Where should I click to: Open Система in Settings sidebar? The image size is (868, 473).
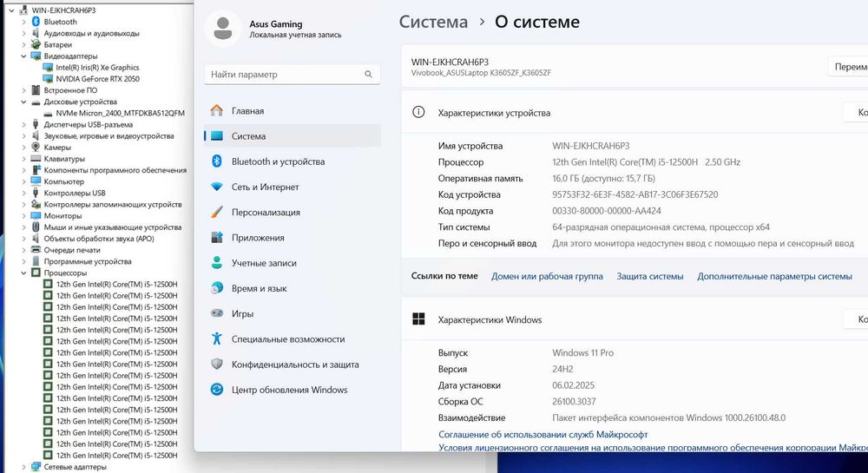click(293, 136)
